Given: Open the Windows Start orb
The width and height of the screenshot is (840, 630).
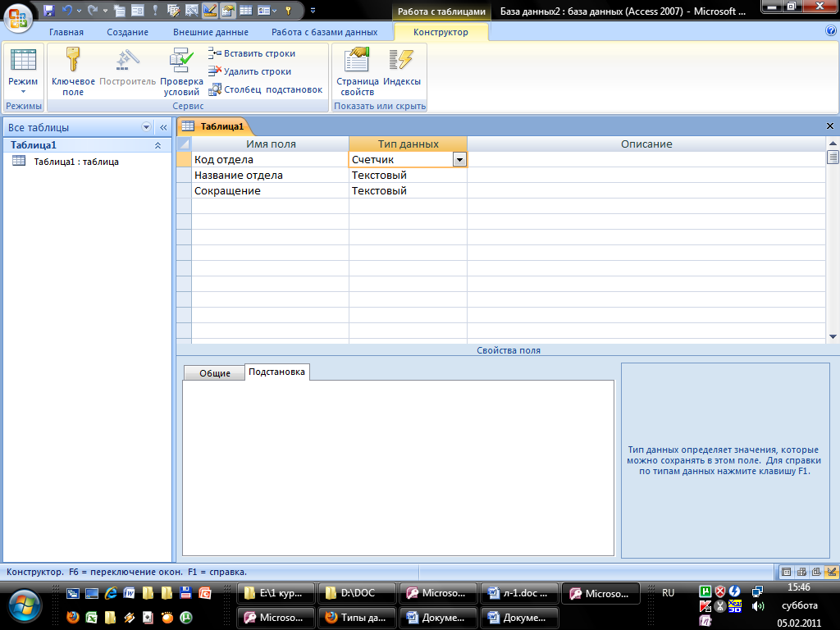Looking at the screenshot, I should click(x=25, y=607).
